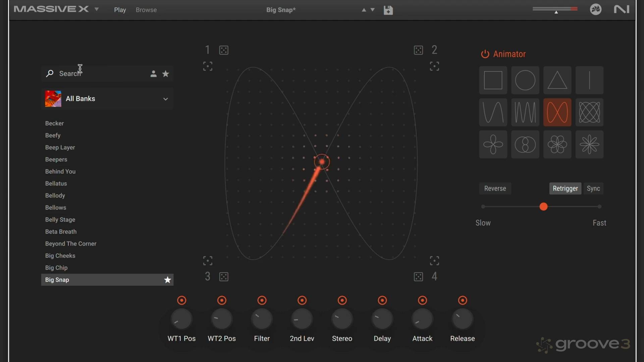Viewport: 644px width, 362px height.
Task: Click the save preset floppy icon
Action: click(388, 10)
